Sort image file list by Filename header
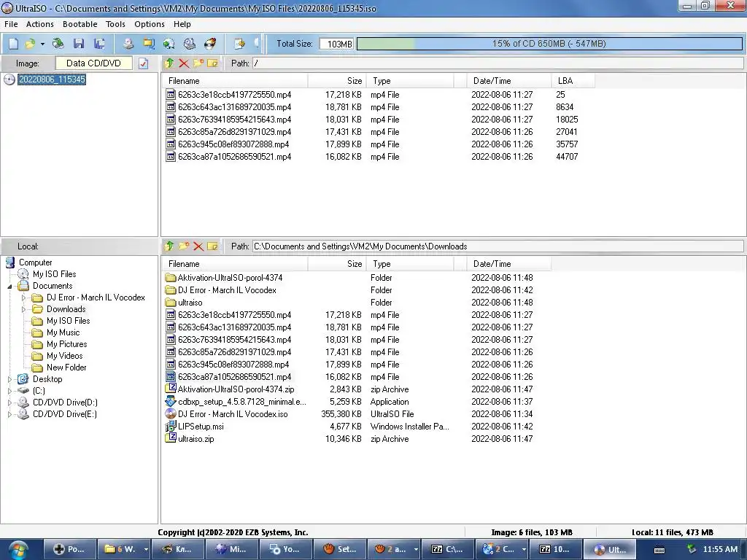747x560 pixels. [x=235, y=81]
